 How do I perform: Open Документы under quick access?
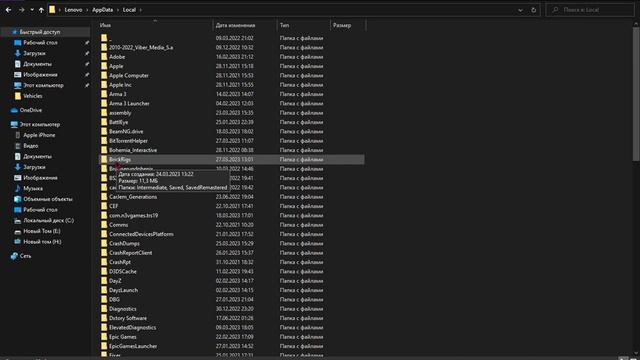click(37, 64)
